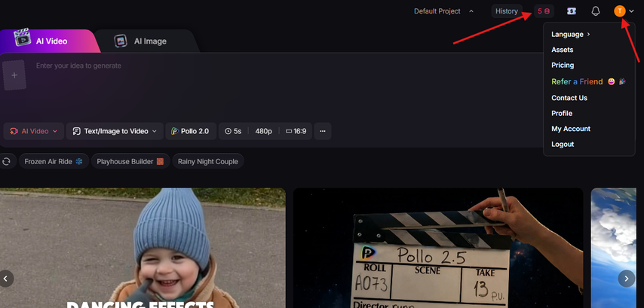
Task: Change the 5s duration setting
Action: 233,131
